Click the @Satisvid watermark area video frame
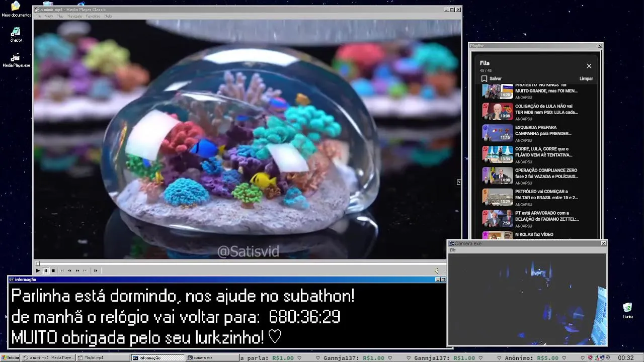 point(248,251)
